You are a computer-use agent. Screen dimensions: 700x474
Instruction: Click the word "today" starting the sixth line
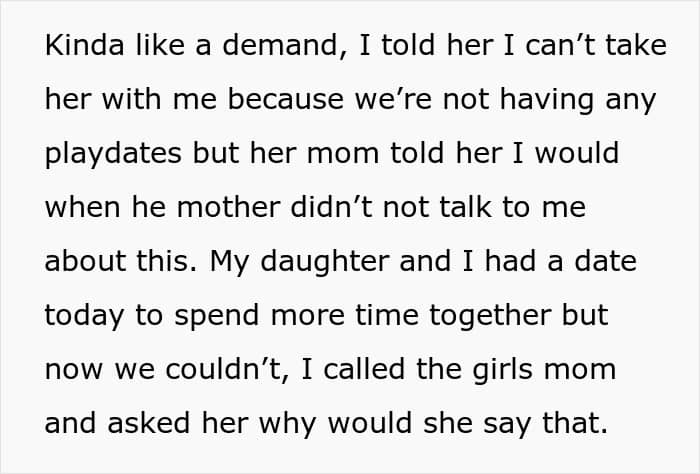(82, 314)
